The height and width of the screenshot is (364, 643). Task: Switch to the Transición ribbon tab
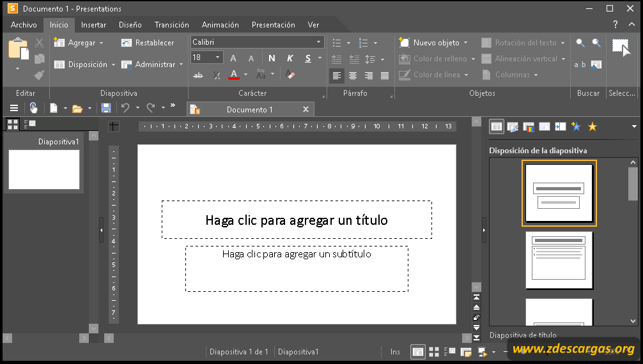click(172, 25)
